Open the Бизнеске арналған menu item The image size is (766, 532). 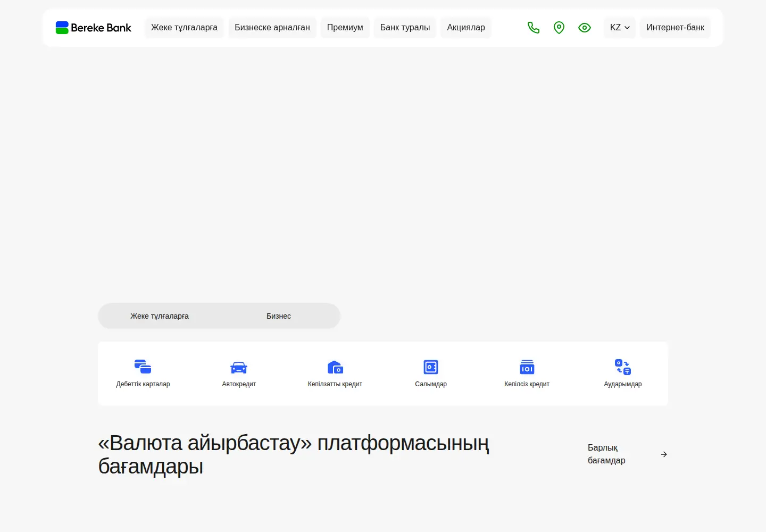click(272, 28)
